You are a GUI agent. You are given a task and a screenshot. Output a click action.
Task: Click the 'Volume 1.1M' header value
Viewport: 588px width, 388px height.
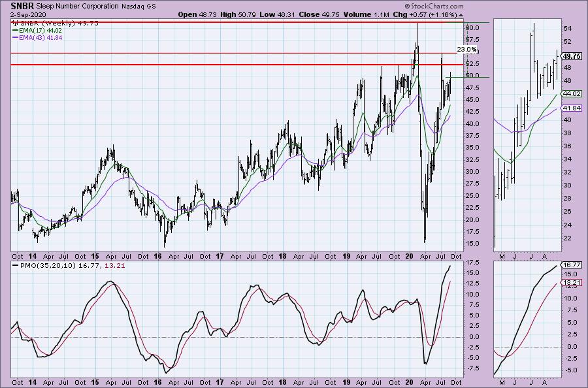366,14
